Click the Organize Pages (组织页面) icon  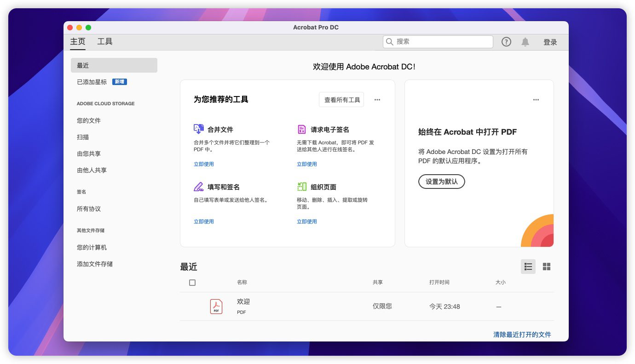pyautogui.click(x=302, y=187)
